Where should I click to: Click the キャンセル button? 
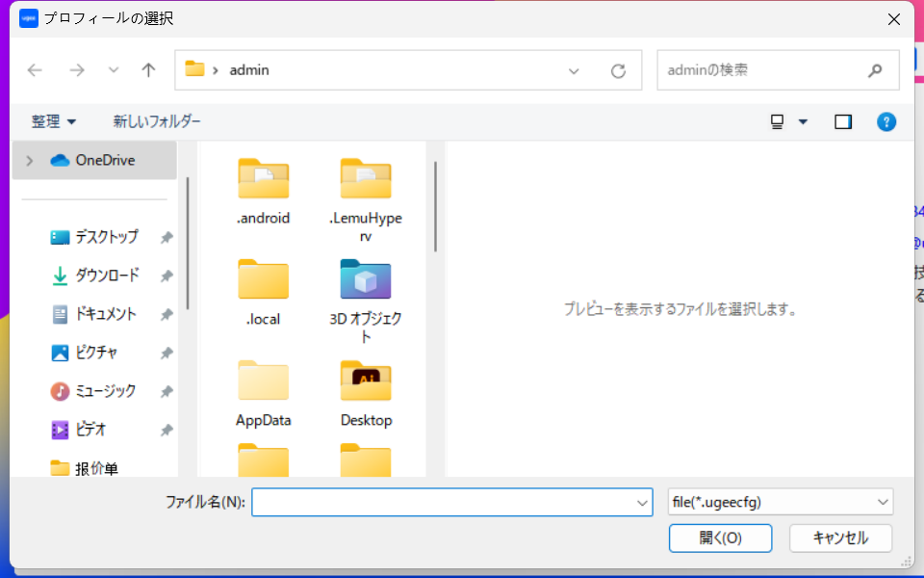[x=840, y=538]
